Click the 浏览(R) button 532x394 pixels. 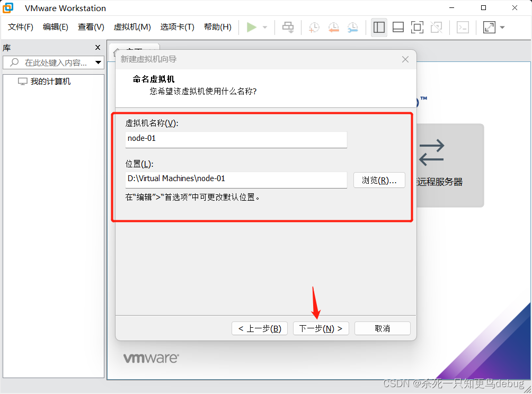[379, 180]
